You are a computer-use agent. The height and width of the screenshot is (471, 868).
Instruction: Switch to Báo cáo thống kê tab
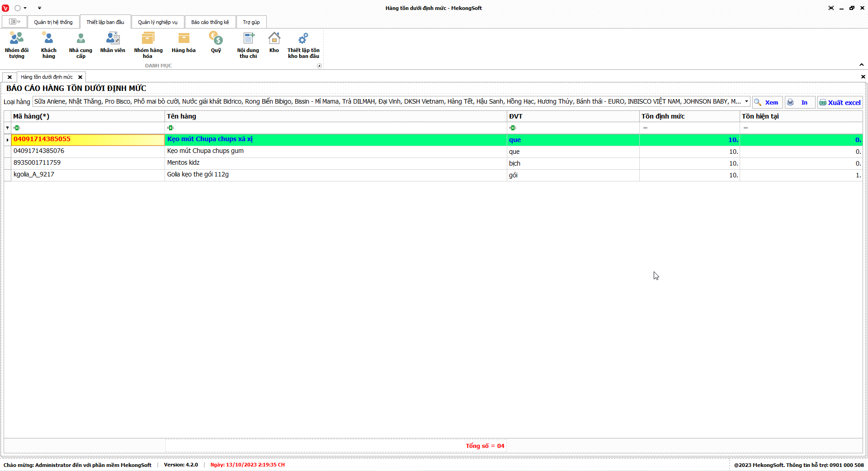[210, 22]
